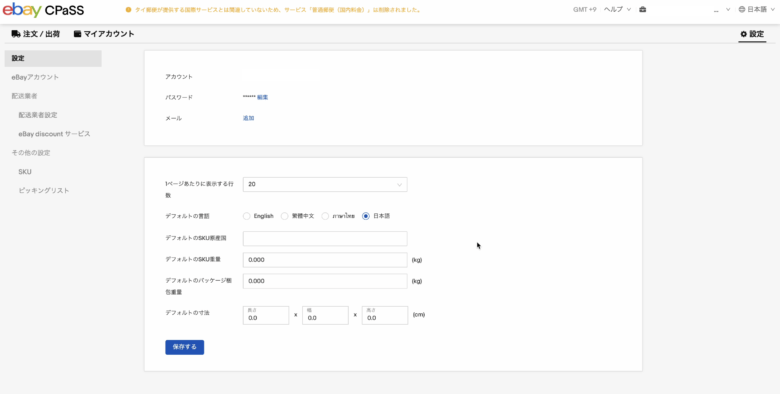This screenshot has height=394, width=780.
Task: Click the パスワード label
Action: point(179,98)
